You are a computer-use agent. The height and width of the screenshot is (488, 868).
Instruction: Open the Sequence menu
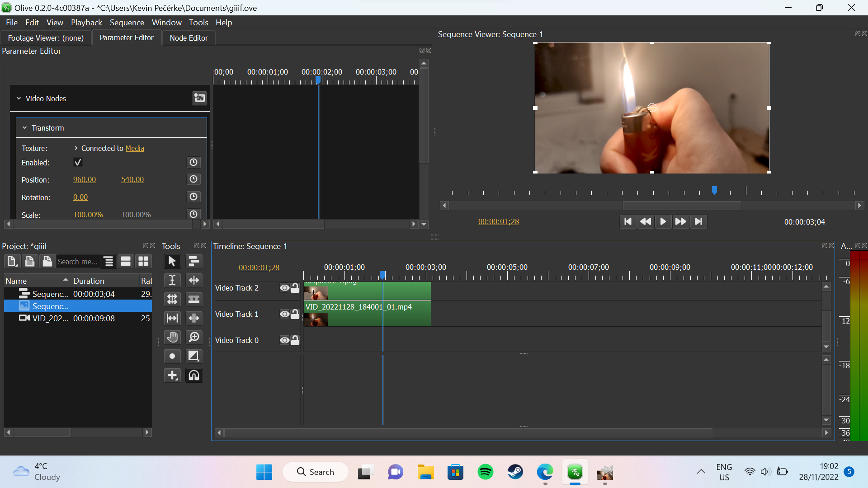click(127, 23)
